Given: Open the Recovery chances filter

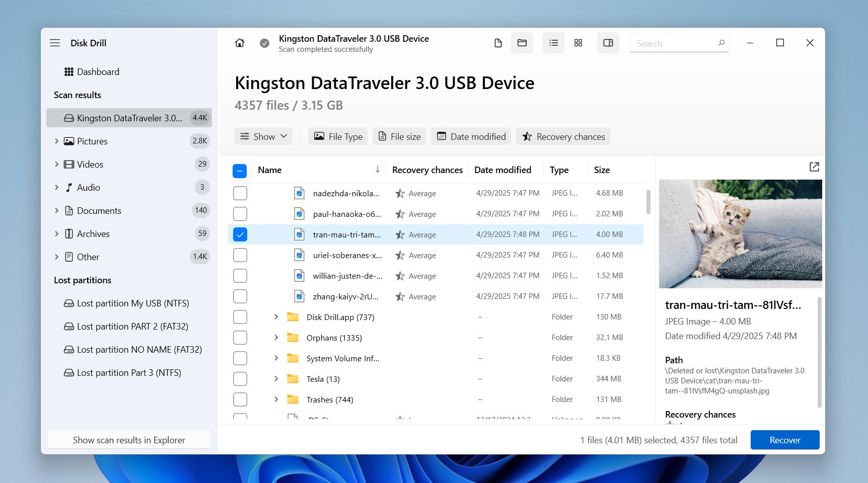Looking at the screenshot, I should tap(563, 136).
